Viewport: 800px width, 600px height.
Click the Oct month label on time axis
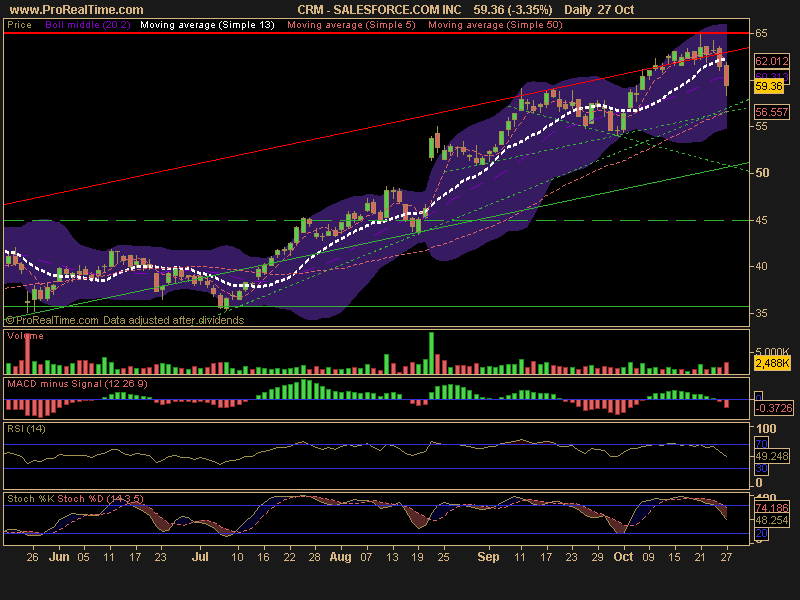623,557
